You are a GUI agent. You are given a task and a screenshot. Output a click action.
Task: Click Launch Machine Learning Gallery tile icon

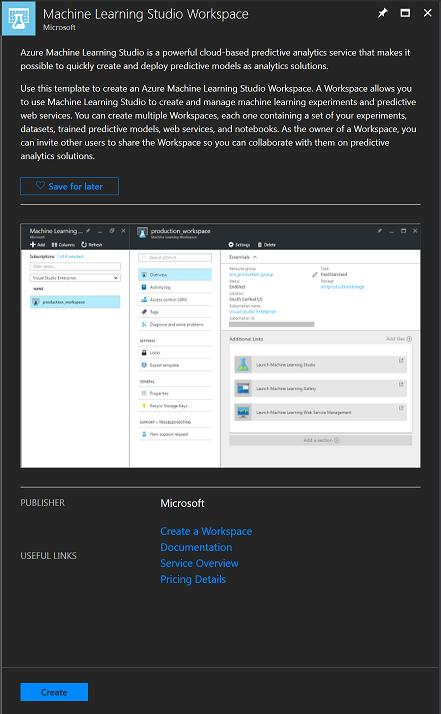(x=243, y=388)
